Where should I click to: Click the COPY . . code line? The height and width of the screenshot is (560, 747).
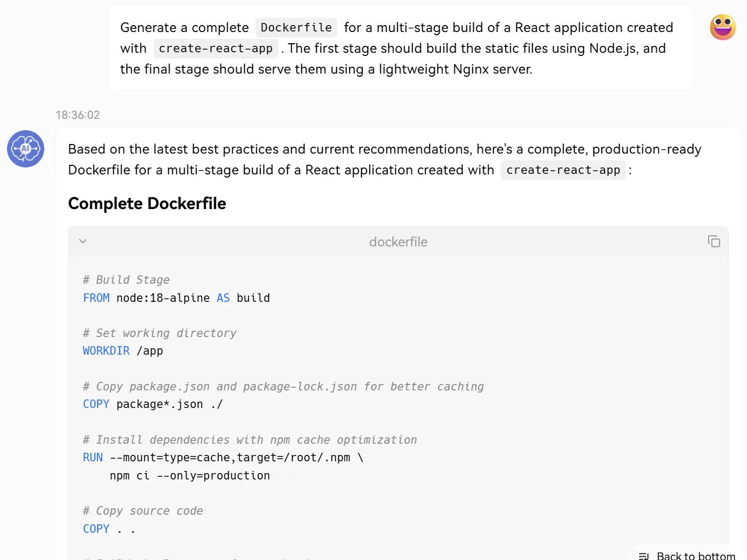coord(109,529)
